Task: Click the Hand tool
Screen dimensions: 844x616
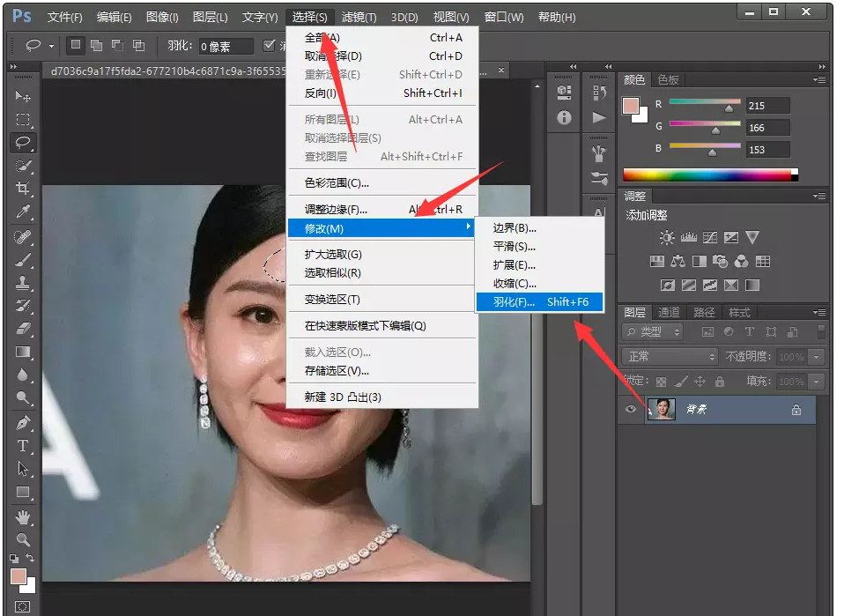Action: pyautogui.click(x=23, y=516)
